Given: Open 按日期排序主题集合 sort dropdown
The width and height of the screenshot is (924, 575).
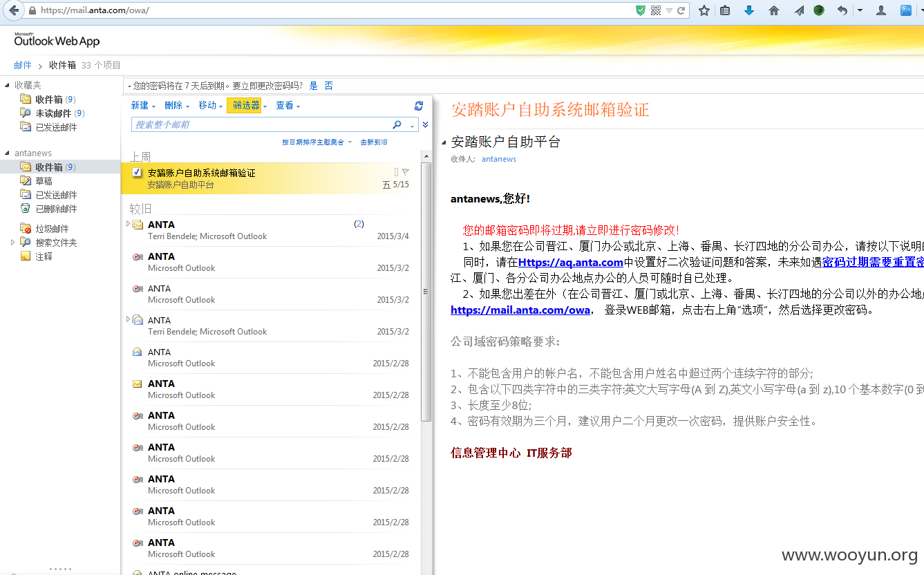Looking at the screenshot, I should click(317, 142).
